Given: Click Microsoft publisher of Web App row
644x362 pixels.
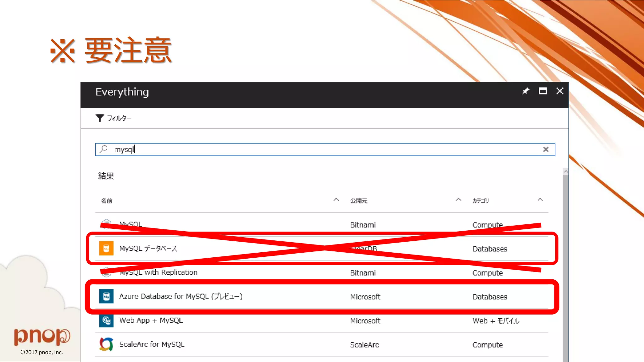Looking at the screenshot, I should click(365, 321).
